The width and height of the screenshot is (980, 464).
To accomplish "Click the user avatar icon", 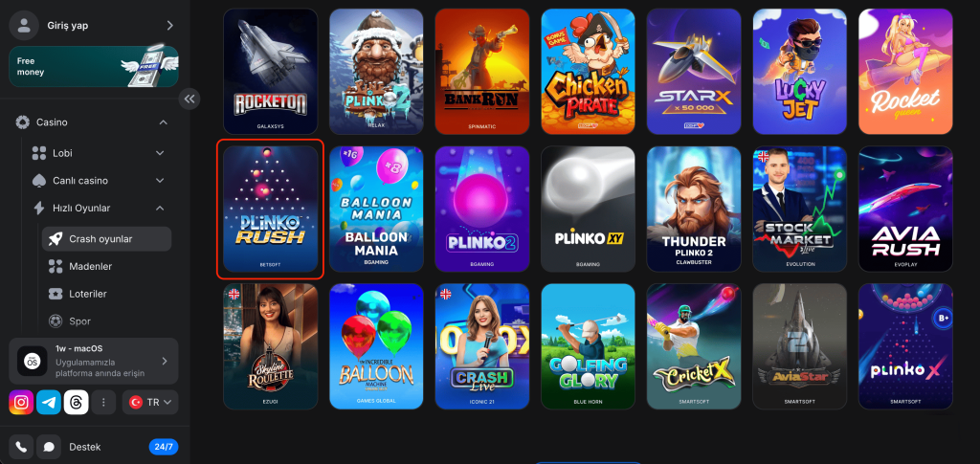I will click(24, 25).
